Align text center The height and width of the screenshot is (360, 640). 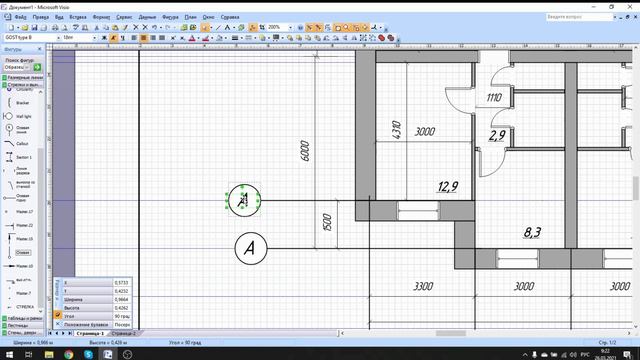point(143,38)
